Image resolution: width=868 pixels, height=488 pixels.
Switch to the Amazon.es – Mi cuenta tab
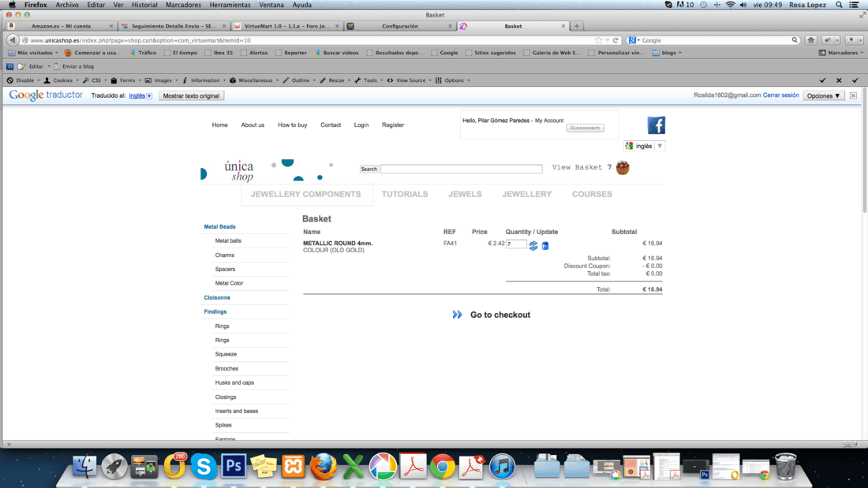tap(61, 26)
